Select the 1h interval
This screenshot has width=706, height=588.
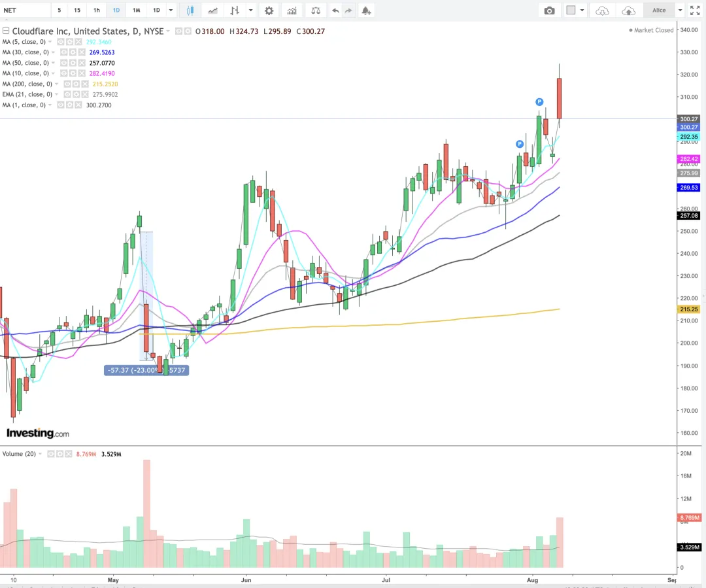click(97, 10)
